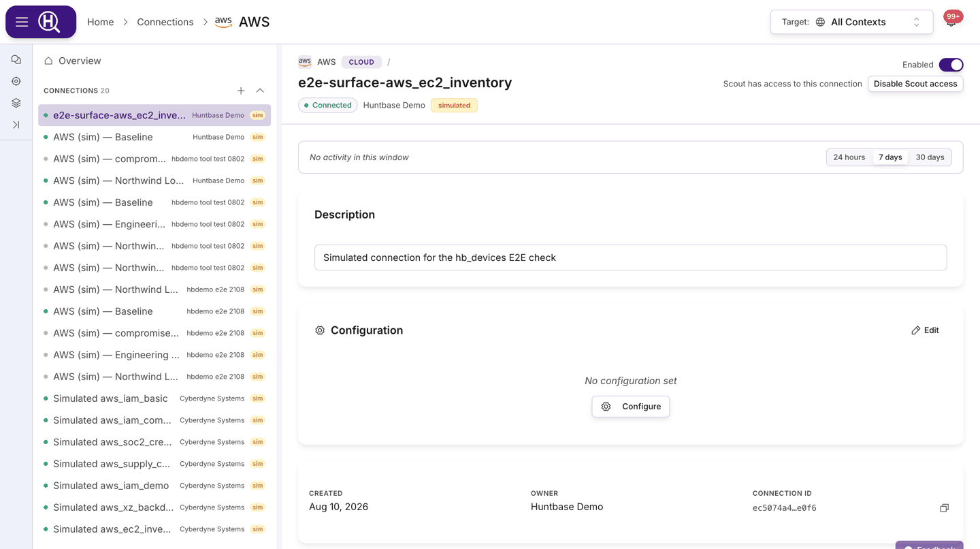Click the Huntbase Demo owner value
Screen dimensions: 980x549
pos(567,507)
